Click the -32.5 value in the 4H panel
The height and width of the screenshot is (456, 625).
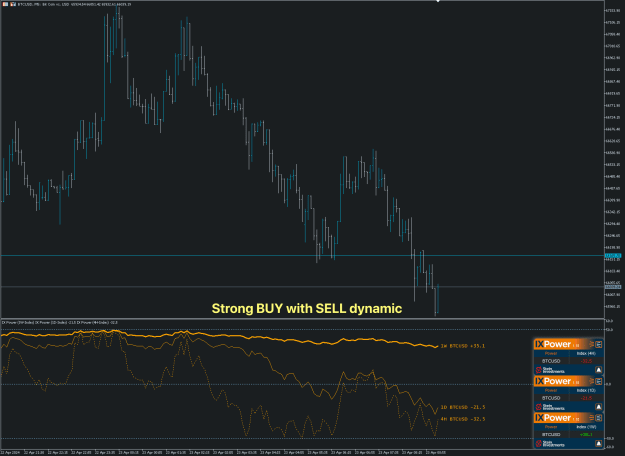click(586, 361)
